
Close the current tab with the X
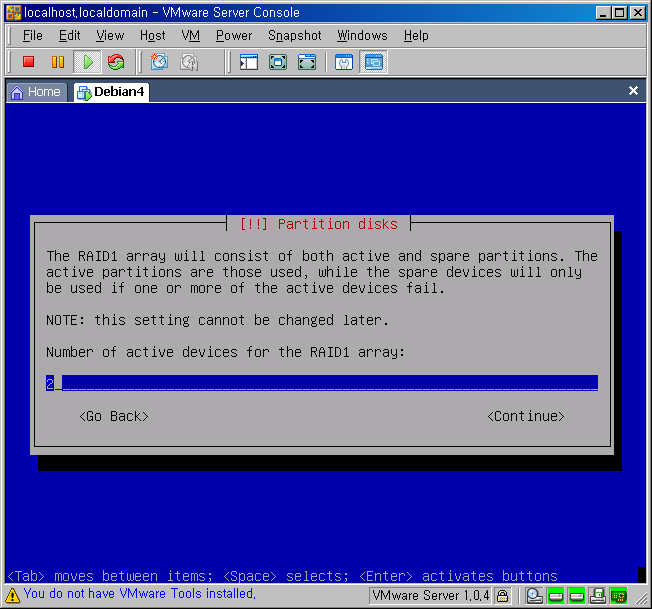[x=633, y=91]
